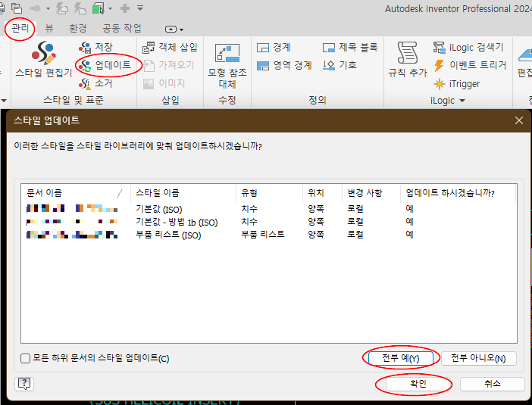Toggle the ribbon display mode button

[171, 30]
